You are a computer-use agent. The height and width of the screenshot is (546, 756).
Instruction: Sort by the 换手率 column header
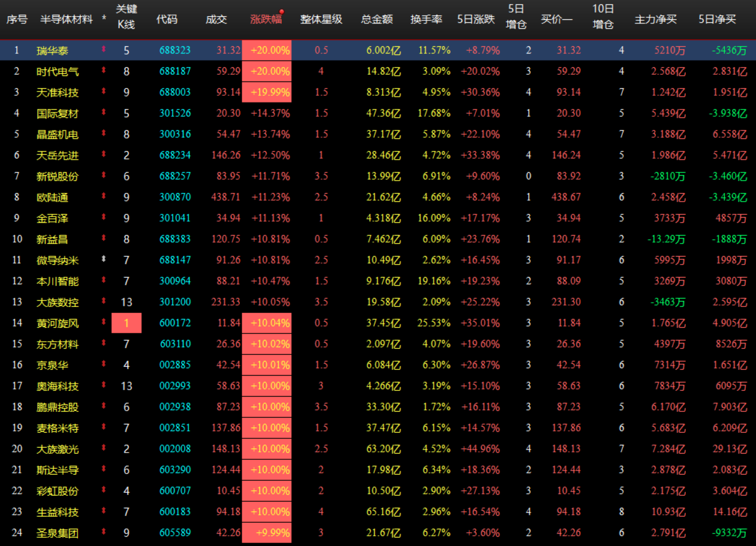point(426,19)
